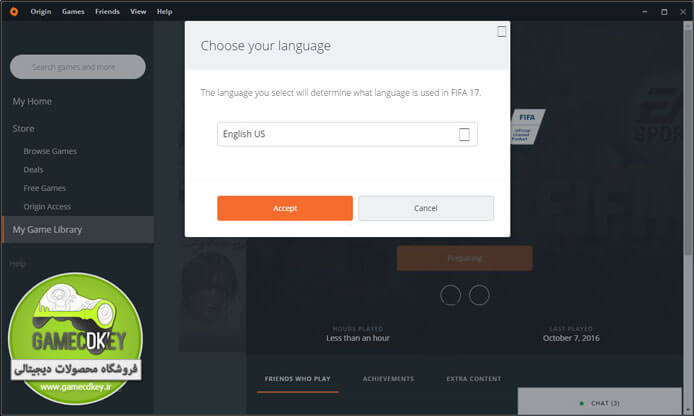Click the Cancel button
Viewport: 694px width, 416px height.
(426, 208)
